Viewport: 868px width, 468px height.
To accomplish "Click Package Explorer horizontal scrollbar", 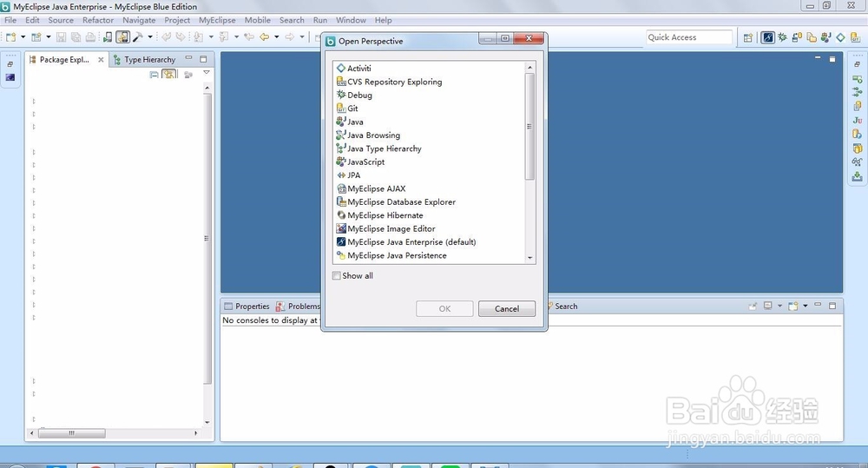I will point(71,433).
